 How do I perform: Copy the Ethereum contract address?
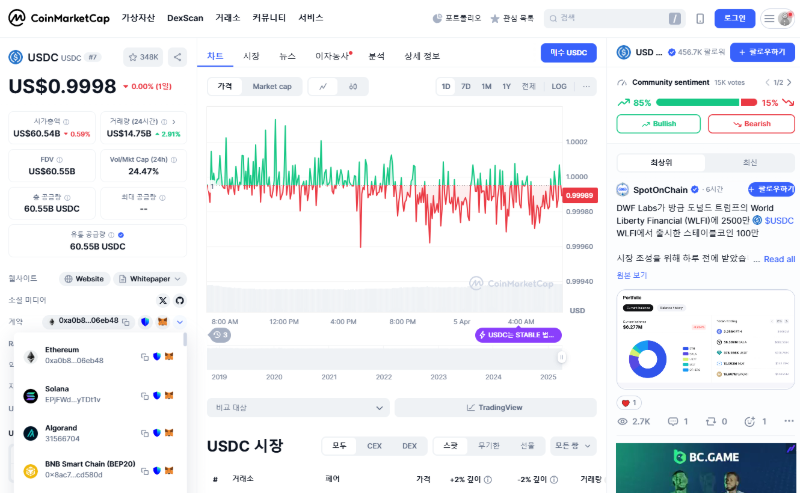(x=145, y=357)
